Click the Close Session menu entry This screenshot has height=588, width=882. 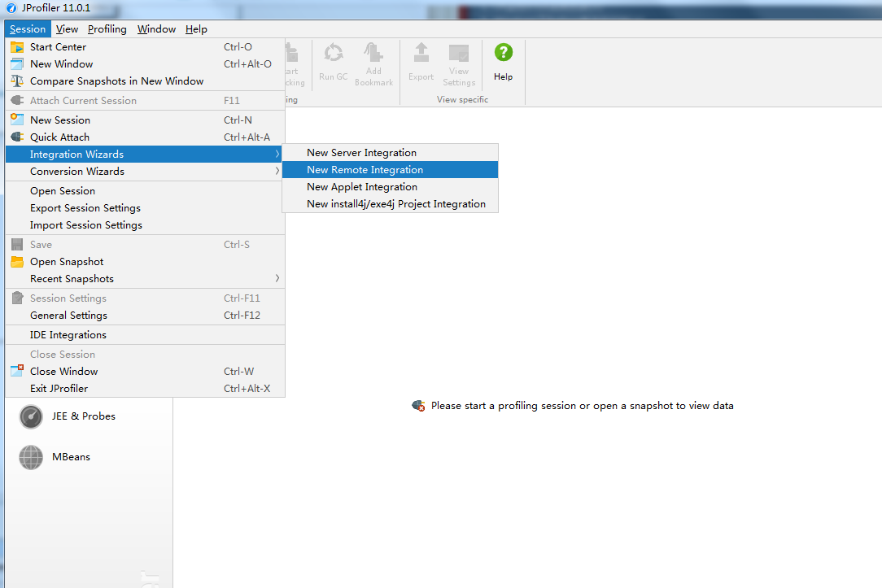(145, 354)
